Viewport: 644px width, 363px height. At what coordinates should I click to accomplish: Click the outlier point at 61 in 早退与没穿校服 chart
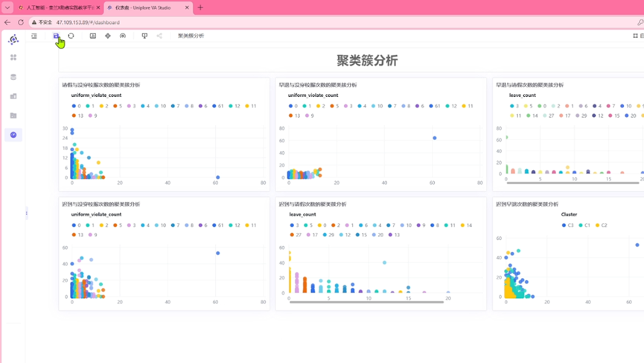click(x=435, y=138)
